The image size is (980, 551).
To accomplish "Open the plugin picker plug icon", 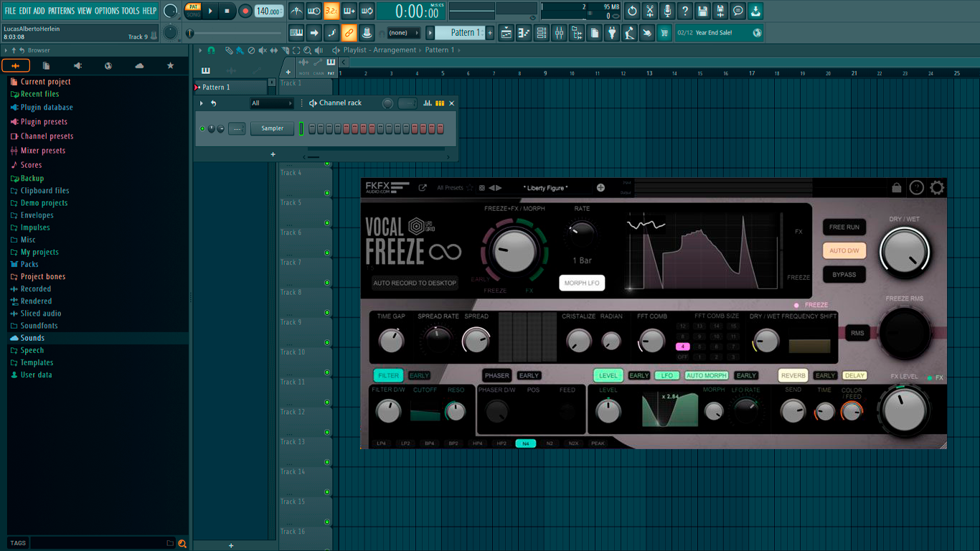I will point(612,33).
